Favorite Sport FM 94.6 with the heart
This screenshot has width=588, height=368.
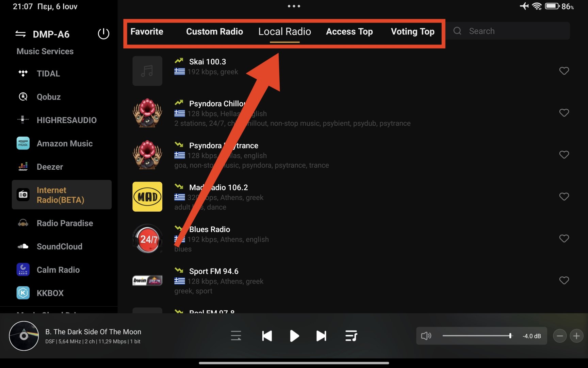(x=564, y=280)
